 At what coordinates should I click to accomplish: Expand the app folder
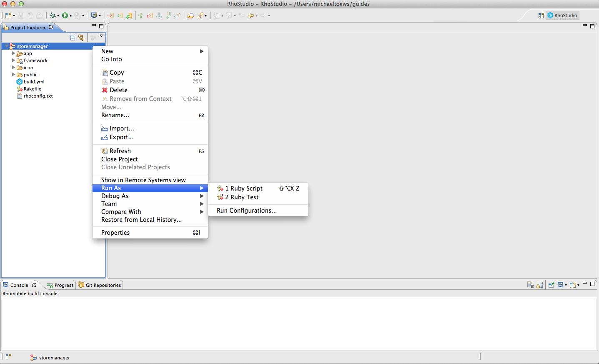(13, 53)
